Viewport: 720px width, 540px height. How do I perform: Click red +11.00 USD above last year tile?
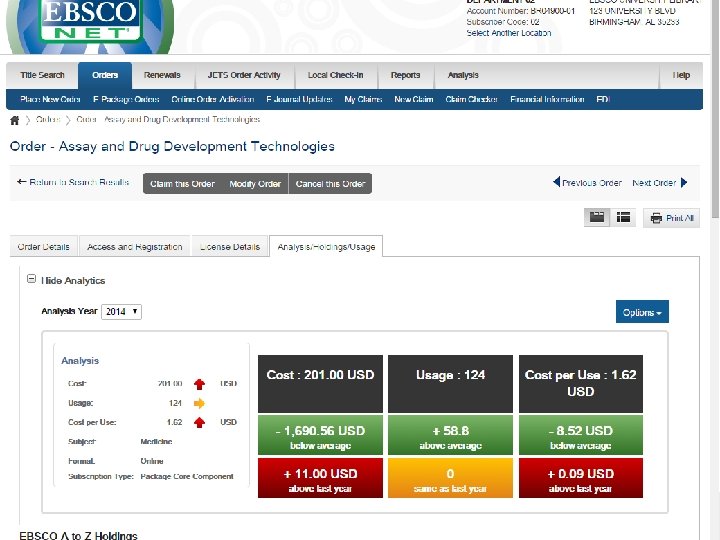click(x=321, y=478)
